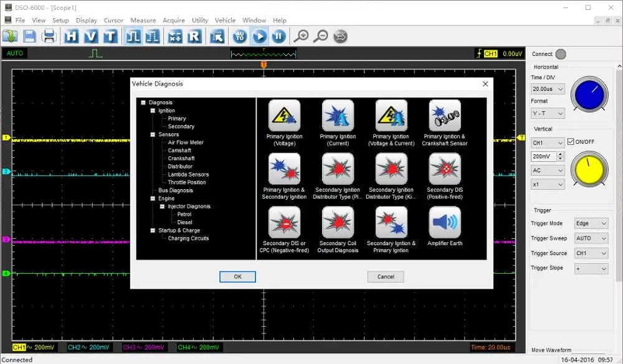The width and height of the screenshot is (623, 364).
Task: Open the Vehicle menu
Action: click(x=225, y=20)
